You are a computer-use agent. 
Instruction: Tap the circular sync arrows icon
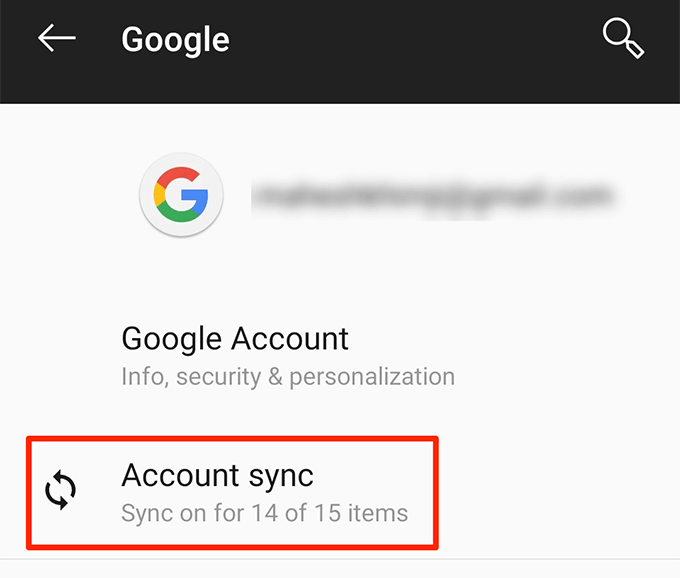[x=62, y=492]
